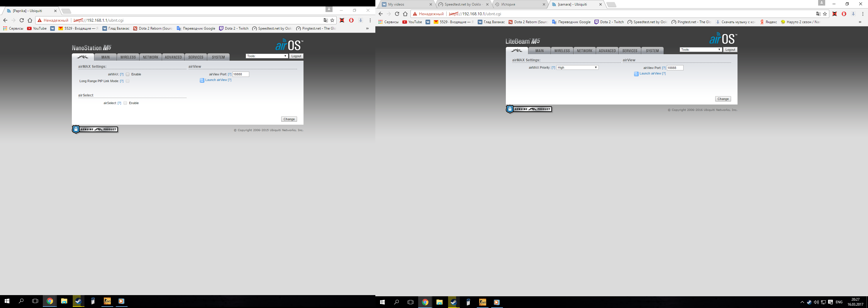Click the Ubiquiti logo tab in NanoStation
Screen dimensions: 868x308
(83, 57)
